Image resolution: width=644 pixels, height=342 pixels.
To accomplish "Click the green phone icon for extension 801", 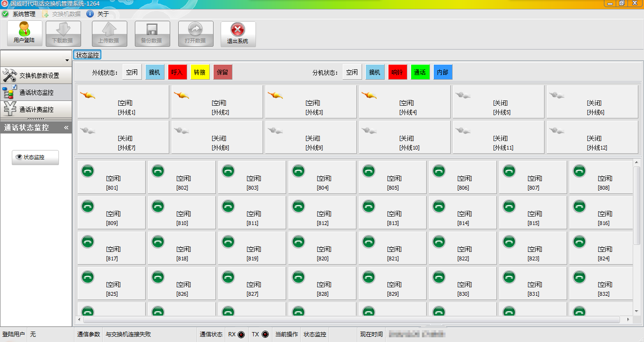I will point(88,171).
